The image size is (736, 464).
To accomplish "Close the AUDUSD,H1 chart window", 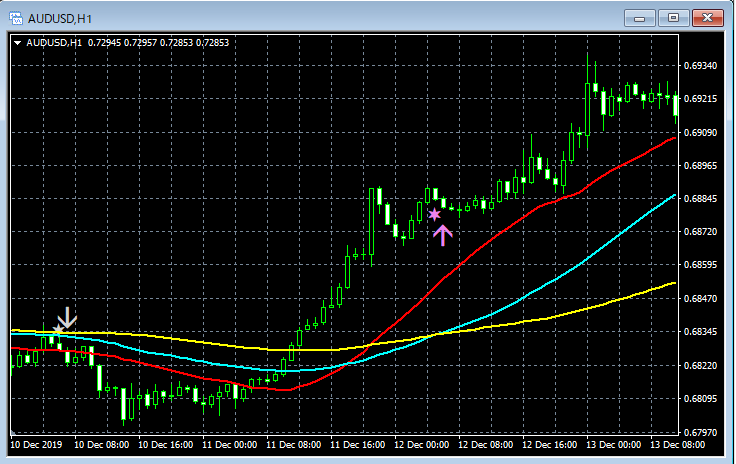I will (x=707, y=18).
